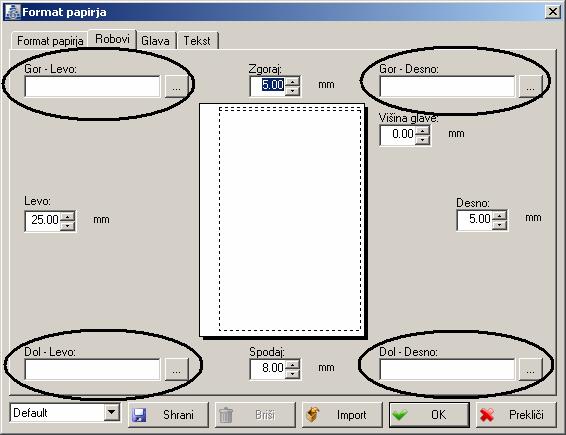This screenshot has height=435, width=566.
Task: Increase the Zgoraj top margin value
Action: pos(292,81)
